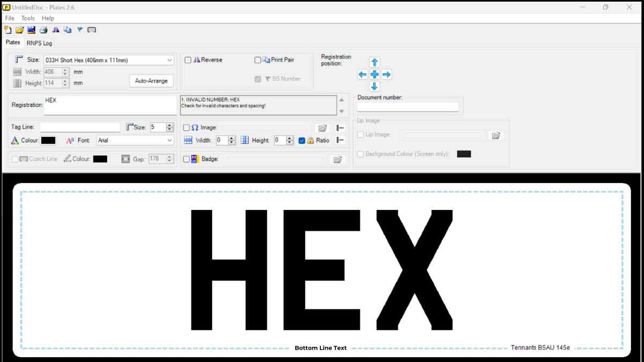
Task: Click up arrow of error message list
Action: click(341, 100)
